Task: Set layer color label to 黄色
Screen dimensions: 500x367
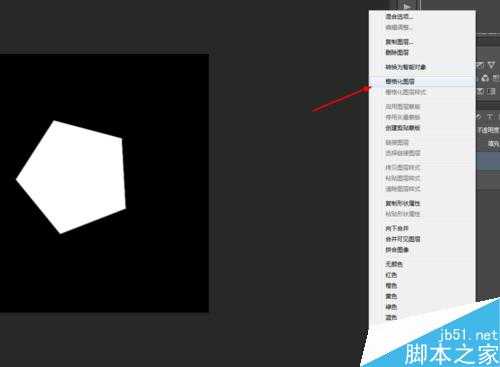Action: point(391,296)
